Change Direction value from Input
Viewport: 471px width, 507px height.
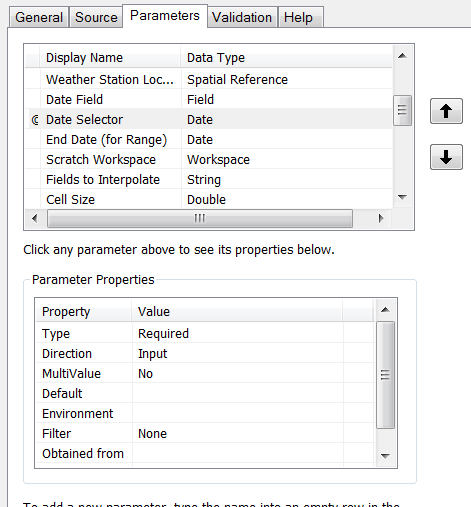pyautogui.click(x=237, y=353)
